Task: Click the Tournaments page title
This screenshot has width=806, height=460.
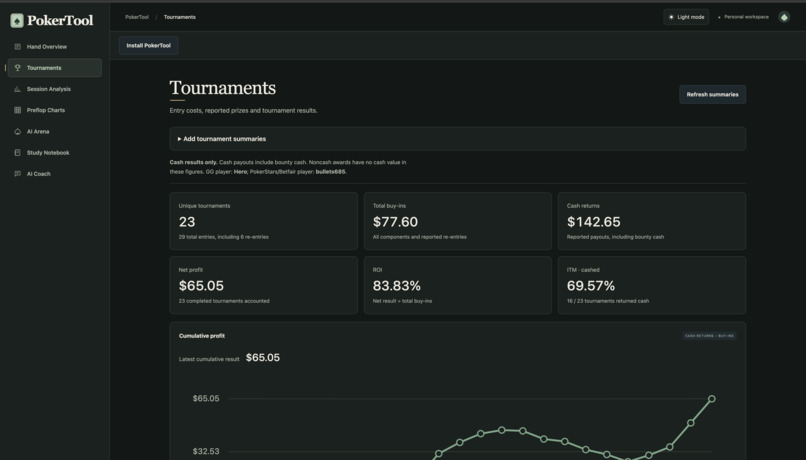Action: [x=223, y=88]
